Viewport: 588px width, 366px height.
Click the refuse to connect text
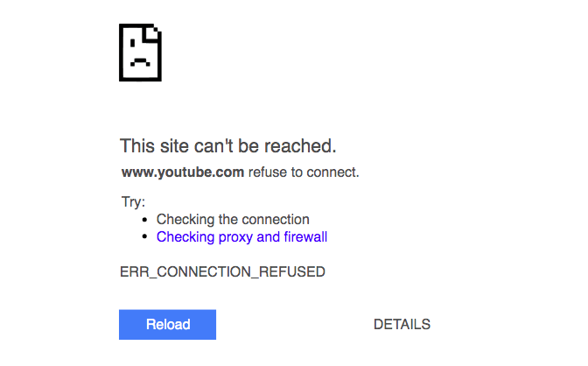pyautogui.click(x=304, y=172)
